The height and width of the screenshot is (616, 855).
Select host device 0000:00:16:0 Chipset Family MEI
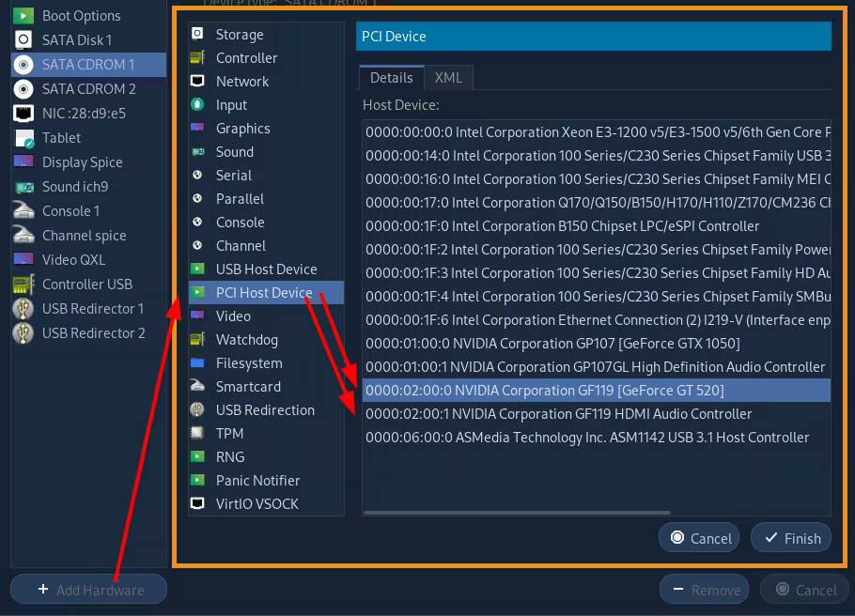[x=597, y=178]
